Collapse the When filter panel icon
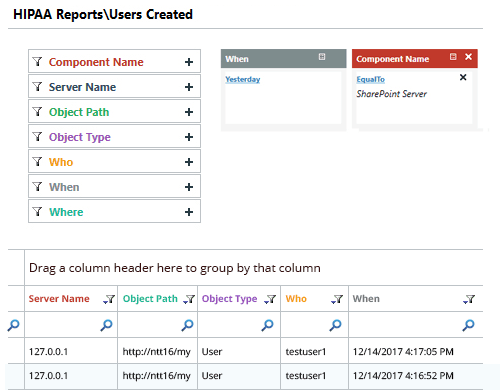This screenshot has width=500, height=390. point(322,57)
